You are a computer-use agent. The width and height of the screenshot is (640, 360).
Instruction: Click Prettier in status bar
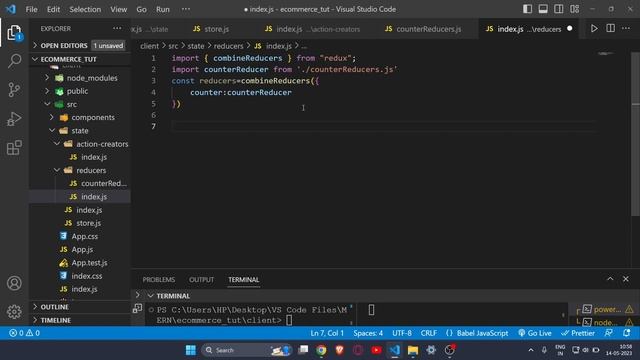tap(578, 333)
